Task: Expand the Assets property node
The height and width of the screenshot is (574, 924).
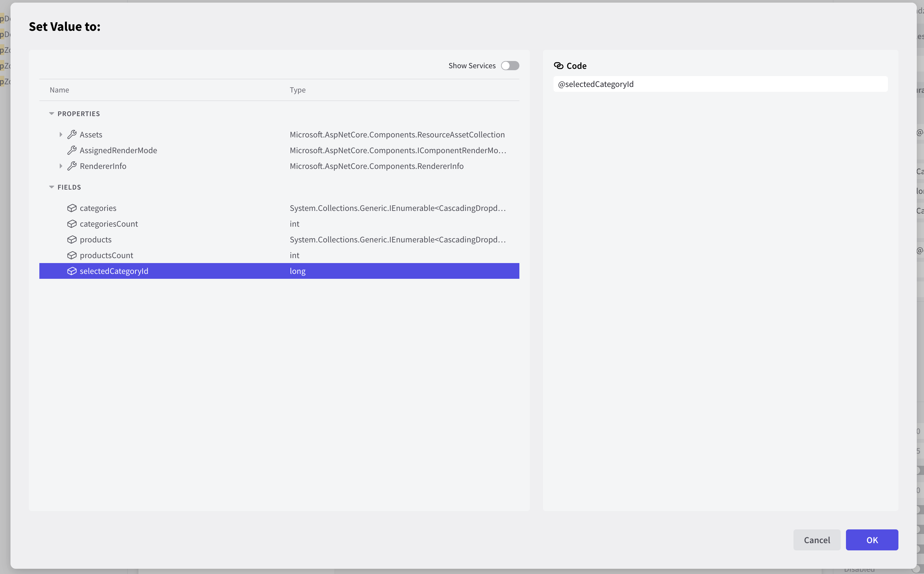Action: point(61,134)
